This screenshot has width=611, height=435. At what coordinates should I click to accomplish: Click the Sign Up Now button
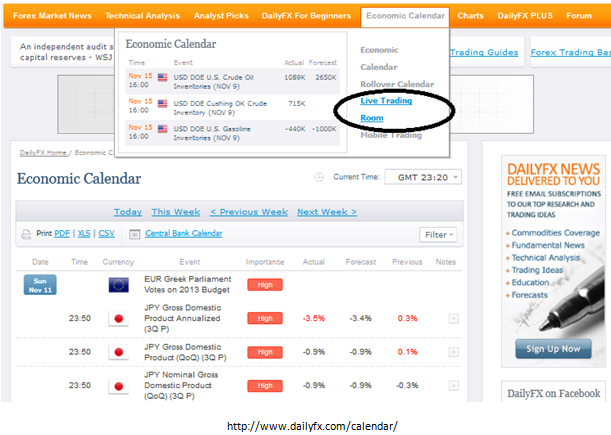(x=553, y=349)
